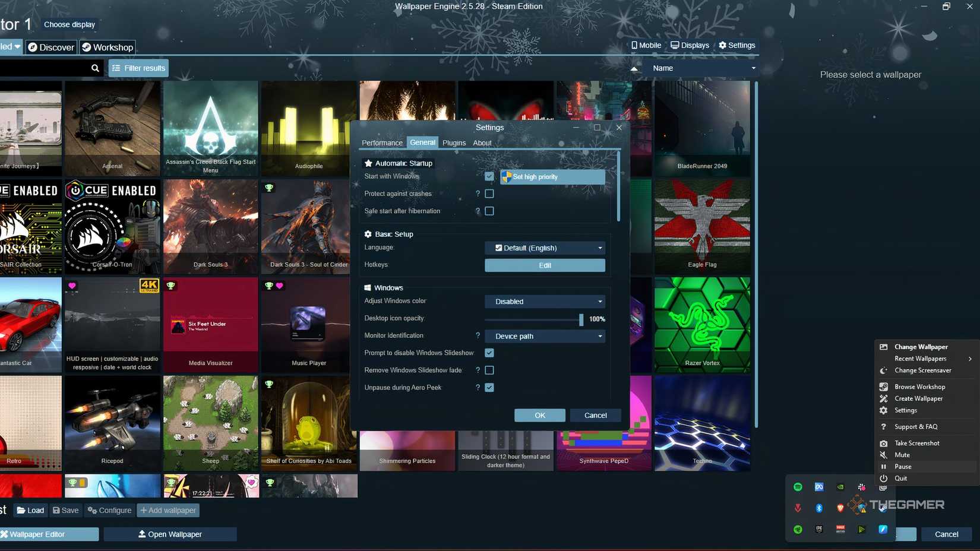This screenshot has width=980, height=551.
Task: Disable Unpause during Aero Peek
Action: [x=489, y=387]
